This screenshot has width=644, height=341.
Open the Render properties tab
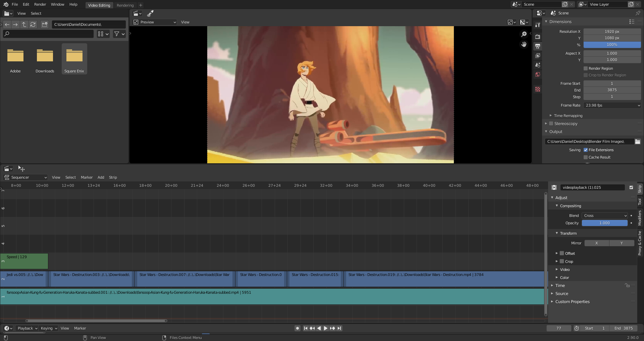pyautogui.click(x=538, y=37)
